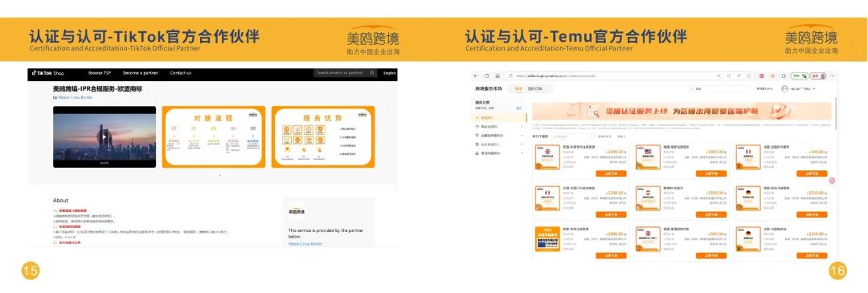Open the English language selector
The height and width of the screenshot is (293, 868).
(390, 73)
